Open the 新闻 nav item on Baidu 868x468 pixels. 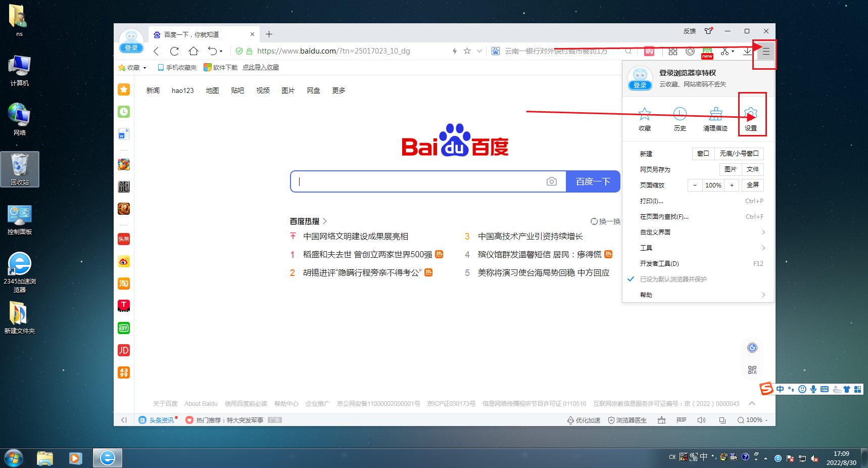coord(153,90)
